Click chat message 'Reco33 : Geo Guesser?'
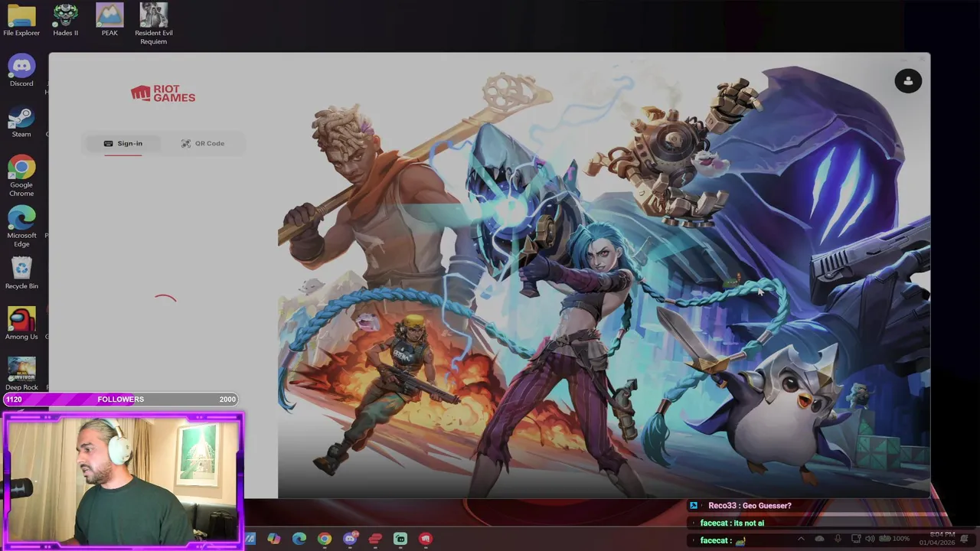The image size is (980, 551). 750,505
